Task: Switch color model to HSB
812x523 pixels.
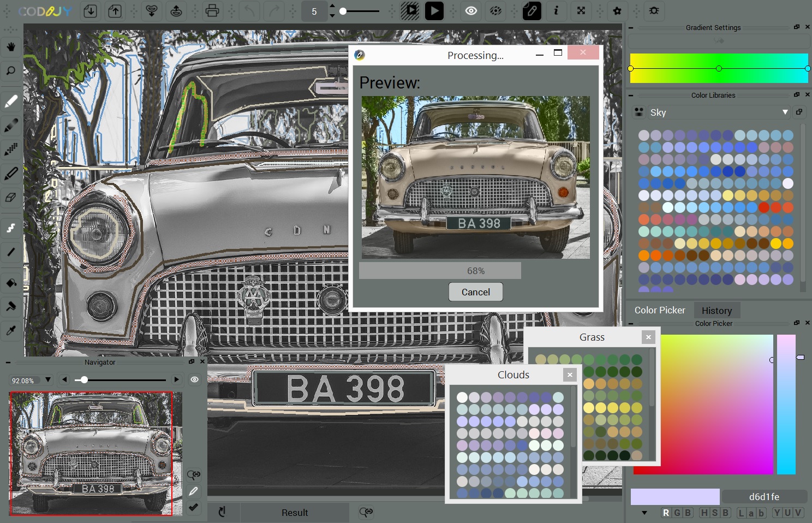Action: coord(715,513)
